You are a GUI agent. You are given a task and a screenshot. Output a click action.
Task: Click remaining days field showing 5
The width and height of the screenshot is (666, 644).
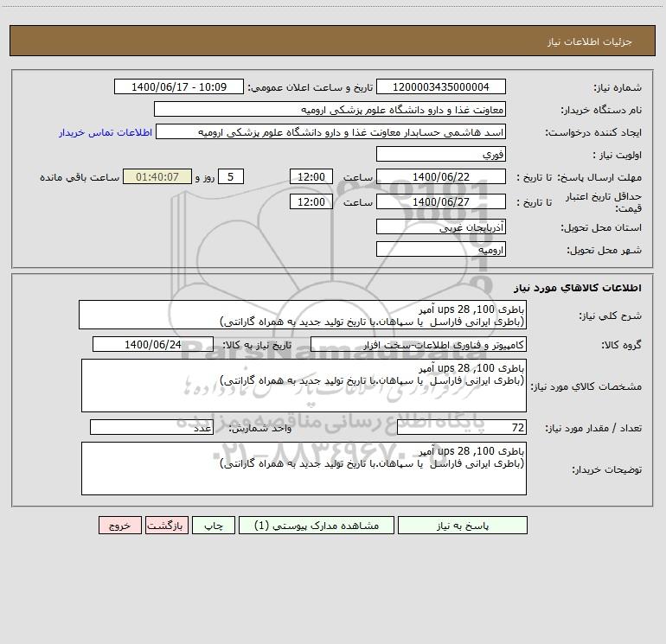click(231, 176)
